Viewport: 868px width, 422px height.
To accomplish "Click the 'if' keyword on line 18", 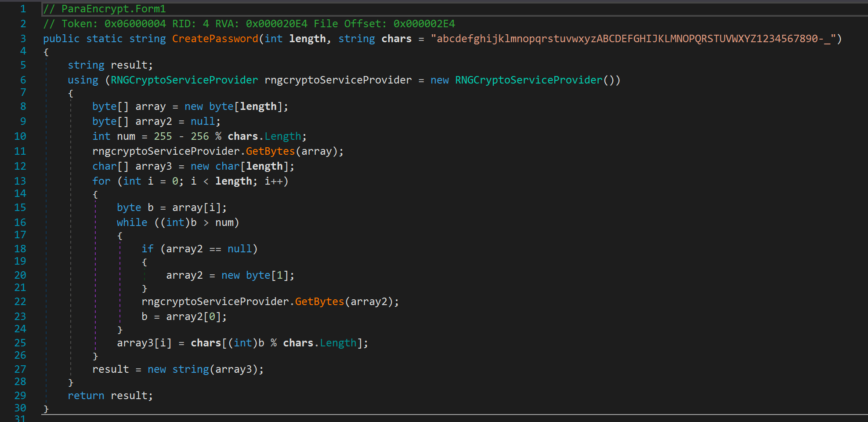I will [147, 249].
